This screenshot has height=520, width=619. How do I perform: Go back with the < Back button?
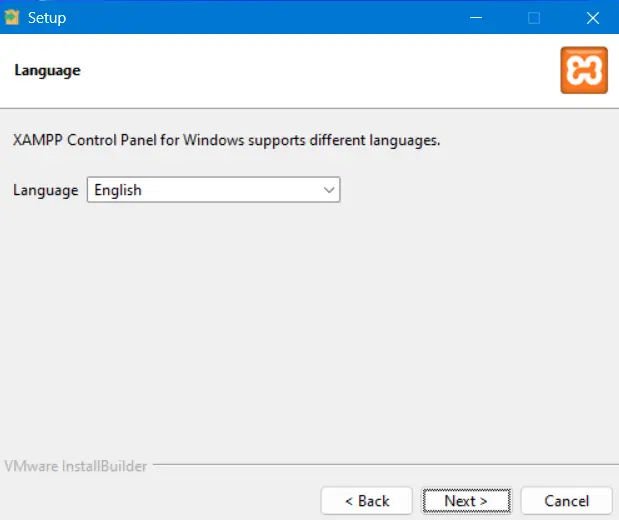367,501
